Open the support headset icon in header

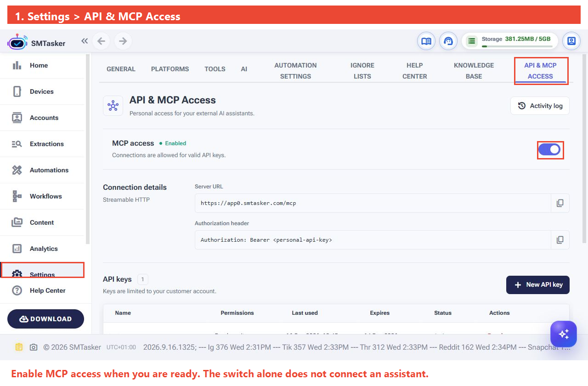pos(448,41)
